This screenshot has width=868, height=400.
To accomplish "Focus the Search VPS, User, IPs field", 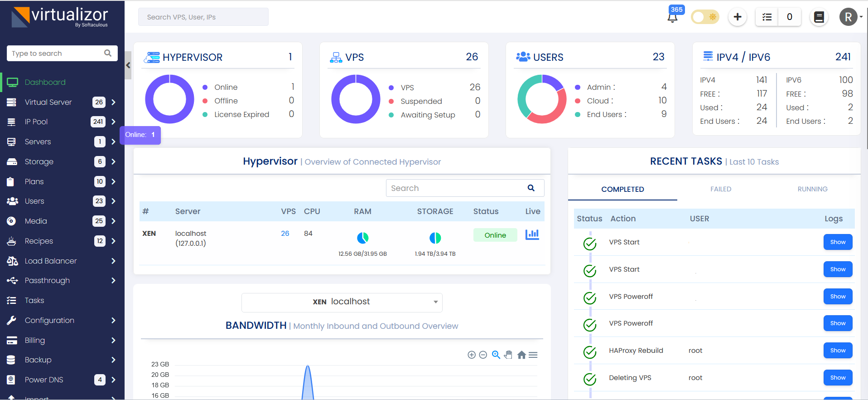I will pyautogui.click(x=203, y=17).
